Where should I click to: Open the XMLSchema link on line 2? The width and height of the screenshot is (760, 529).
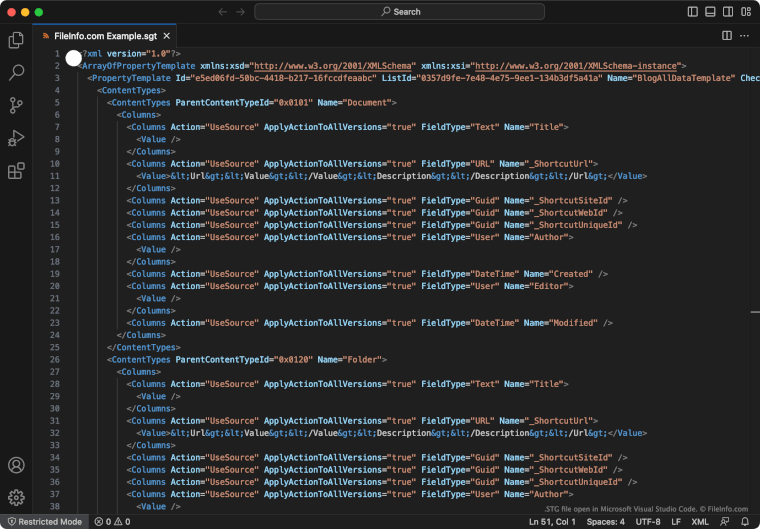tap(332, 66)
